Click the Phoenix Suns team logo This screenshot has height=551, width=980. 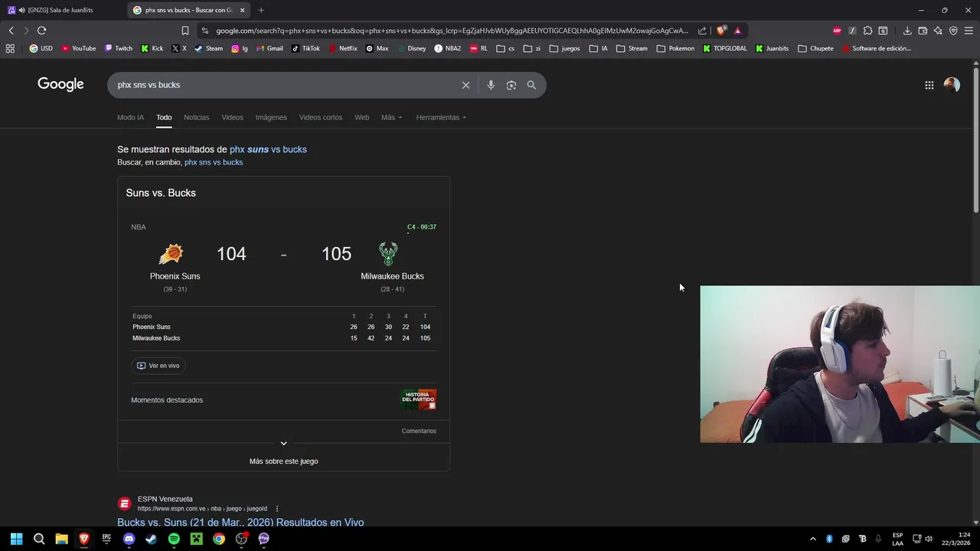point(171,254)
